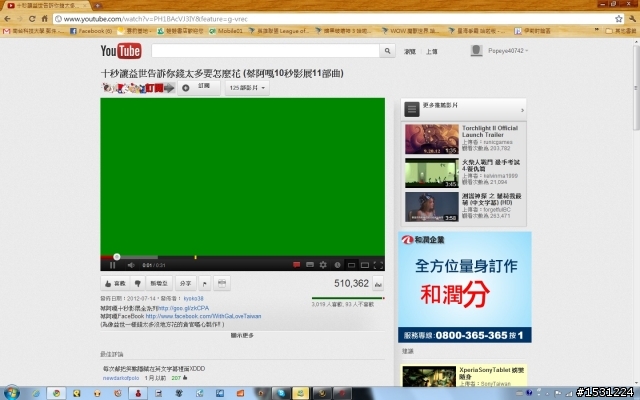Click the address bar URL
The image size is (640, 400).
156,19
